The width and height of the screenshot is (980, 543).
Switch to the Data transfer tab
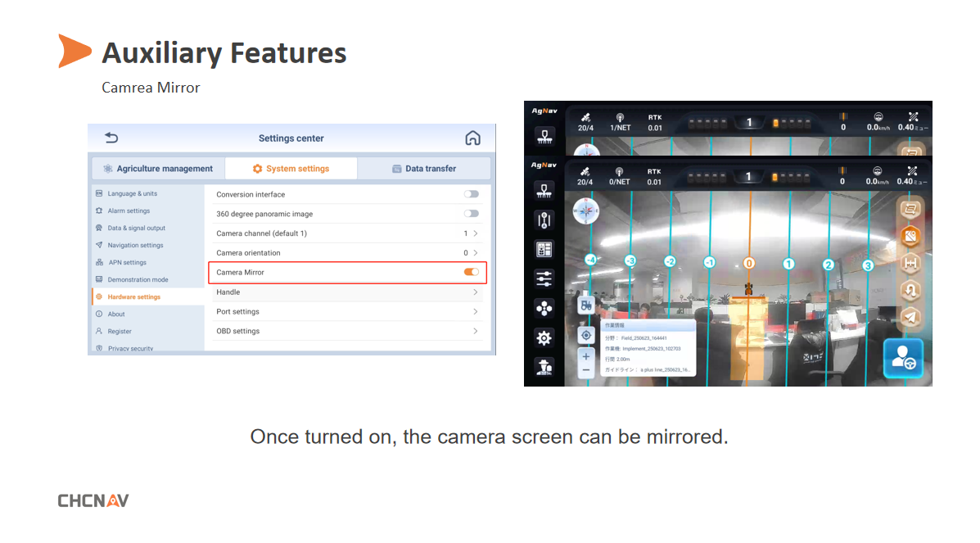pos(424,168)
